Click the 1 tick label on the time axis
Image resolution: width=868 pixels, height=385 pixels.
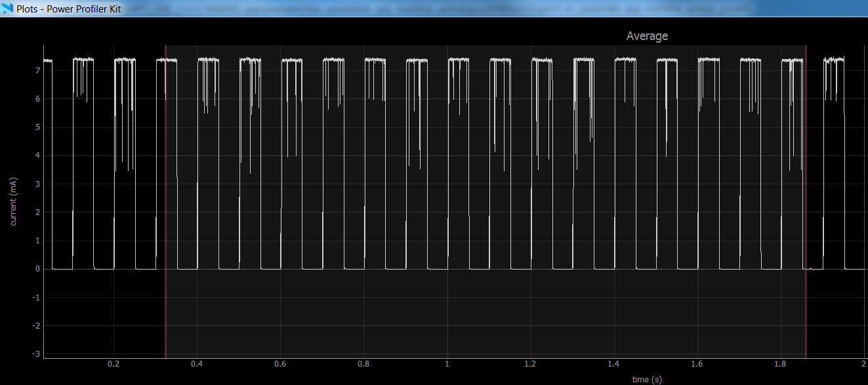pos(447,364)
